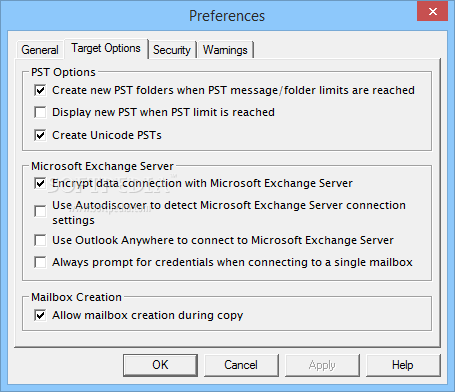Open the Help button
455x392 pixels.
tap(403, 365)
